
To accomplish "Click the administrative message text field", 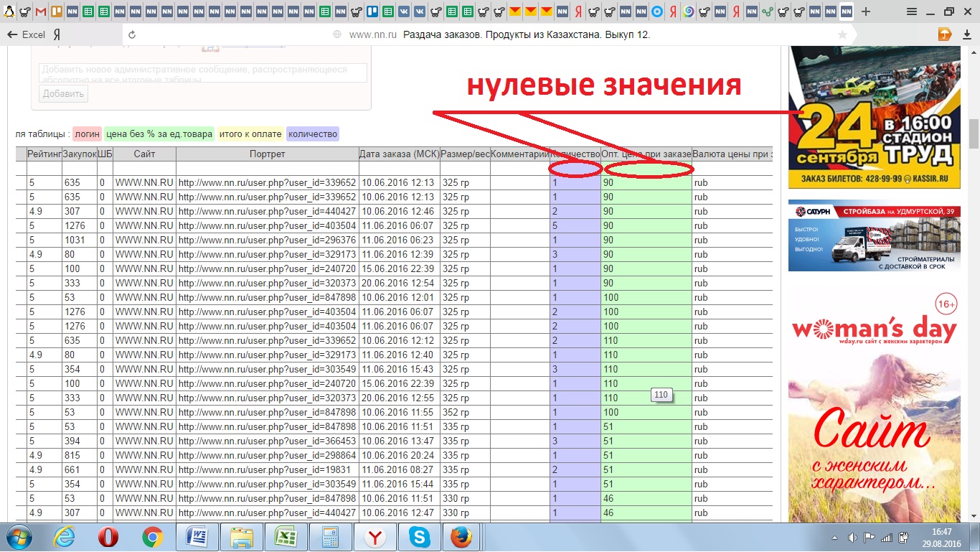I will click(202, 72).
